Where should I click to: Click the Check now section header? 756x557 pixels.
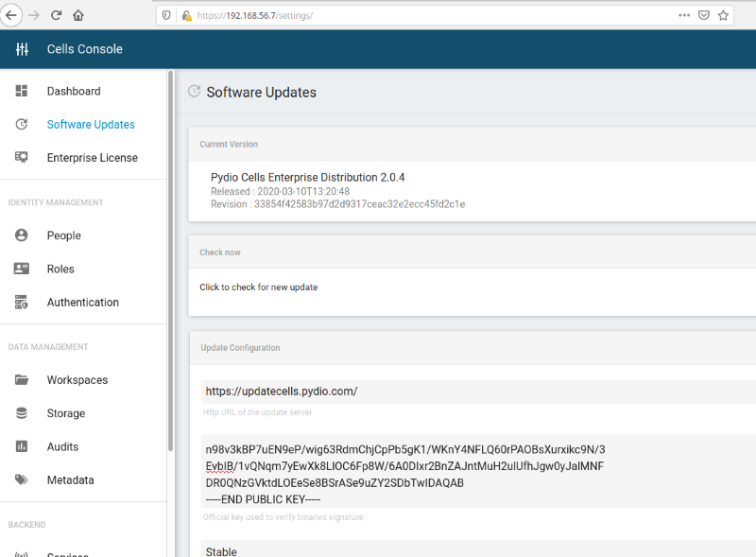(x=220, y=252)
